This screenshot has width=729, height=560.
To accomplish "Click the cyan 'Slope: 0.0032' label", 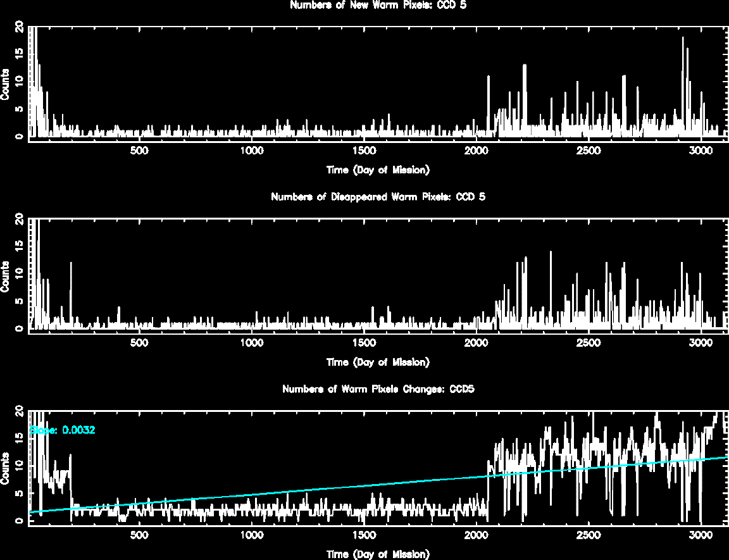I will click(62, 430).
